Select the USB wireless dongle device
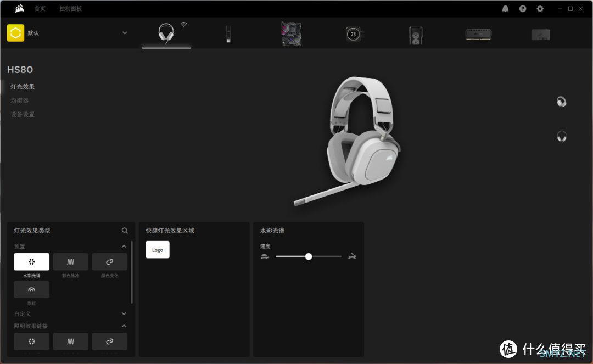Screen dimensions: 593x364 [228, 34]
